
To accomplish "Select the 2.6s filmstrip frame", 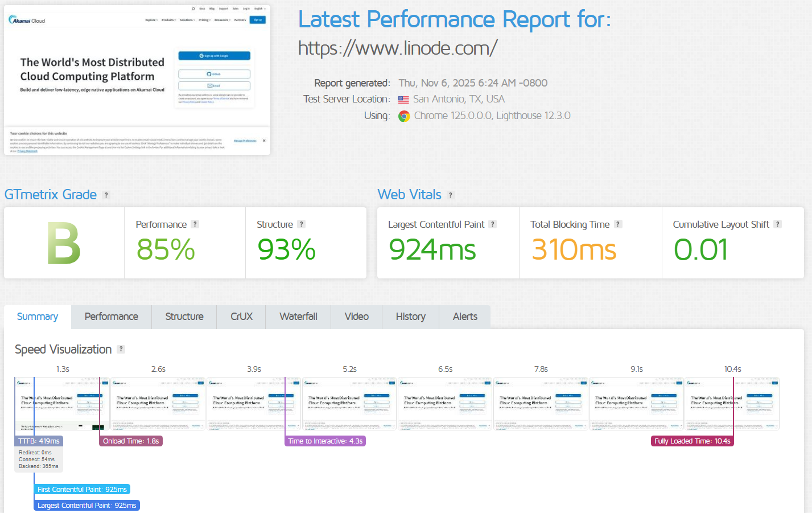I will (158, 403).
